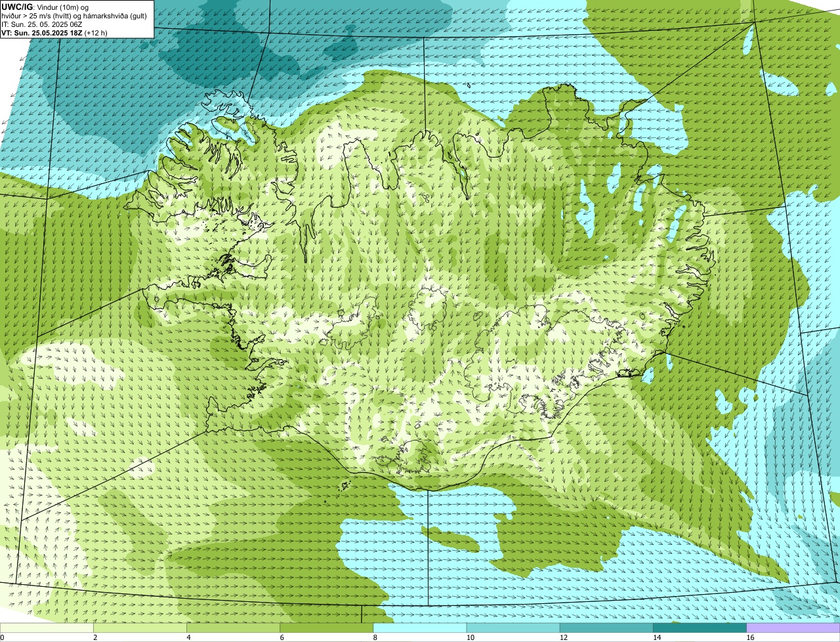
Task: Pick the 12–14 m/s teal legend swatch
Action: 606,628
